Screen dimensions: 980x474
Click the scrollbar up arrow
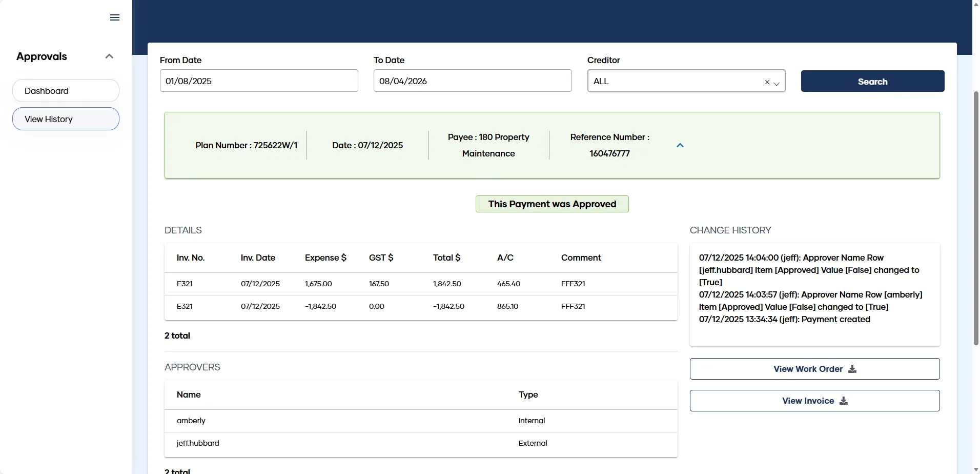(976, 4)
